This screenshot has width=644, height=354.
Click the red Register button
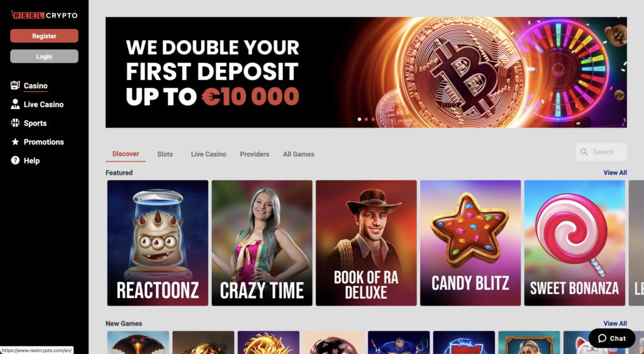(45, 36)
